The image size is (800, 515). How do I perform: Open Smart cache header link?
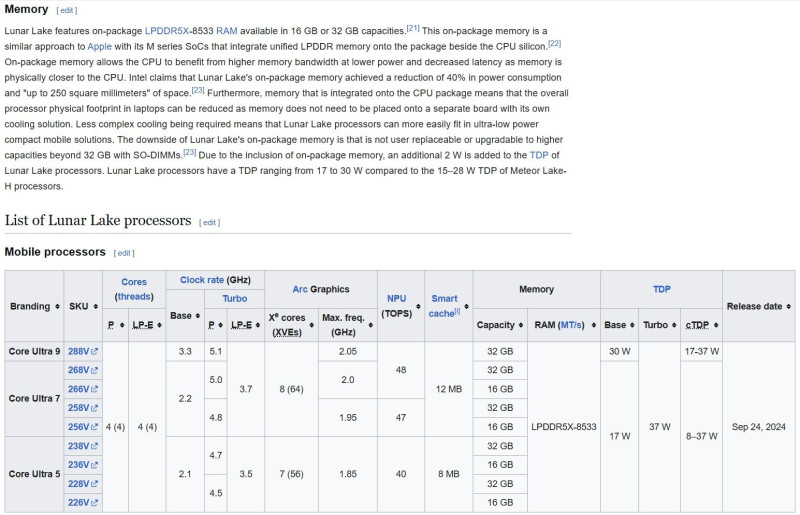(x=443, y=306)
